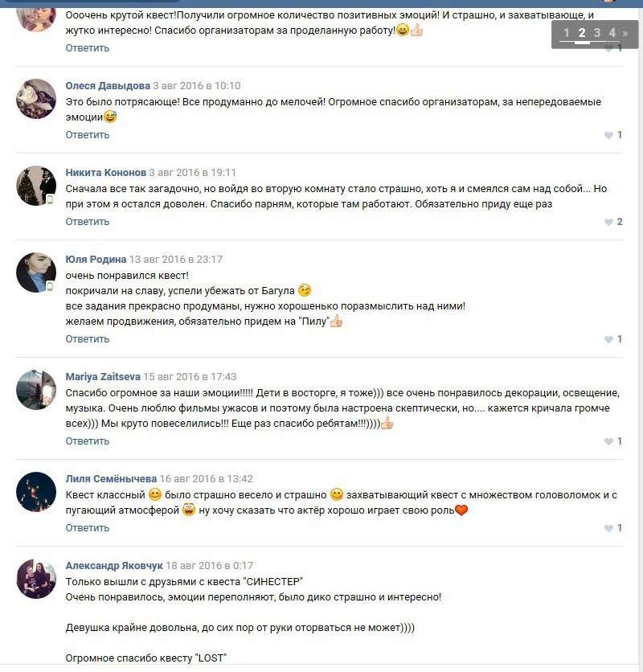Viewport: 643px width, 672px height.
Task: Go to page 4 in pagination
Action: coord(612,33)
